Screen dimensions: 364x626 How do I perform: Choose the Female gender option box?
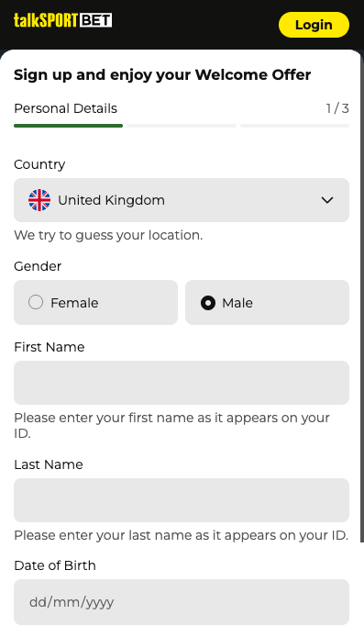pyautogui.click(x=95, y=302)
